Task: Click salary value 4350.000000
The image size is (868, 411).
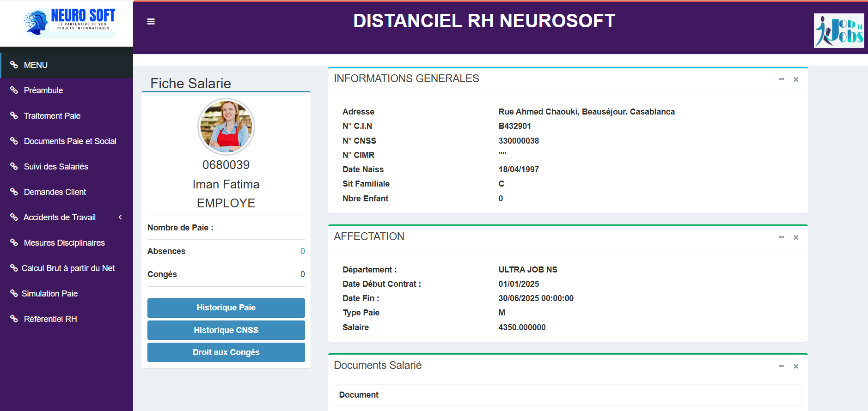Action: tap(522, 327)
